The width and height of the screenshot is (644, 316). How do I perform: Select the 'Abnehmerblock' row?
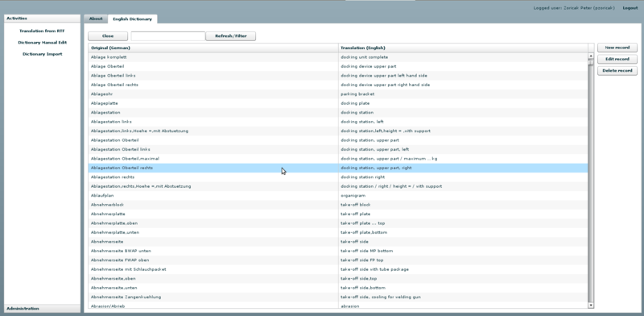click(338, 205)
